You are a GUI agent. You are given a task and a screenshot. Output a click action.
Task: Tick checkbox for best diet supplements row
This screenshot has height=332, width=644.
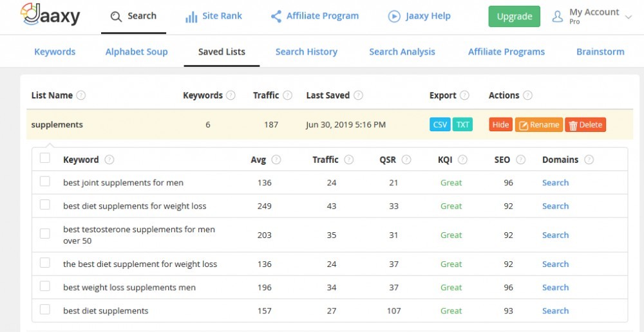pyautogui.click(x=45, y=309)
